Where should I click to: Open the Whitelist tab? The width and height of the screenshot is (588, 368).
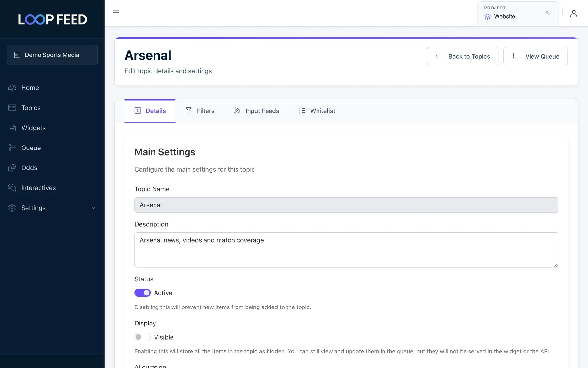pyautogui.click(x=317, y=111)
